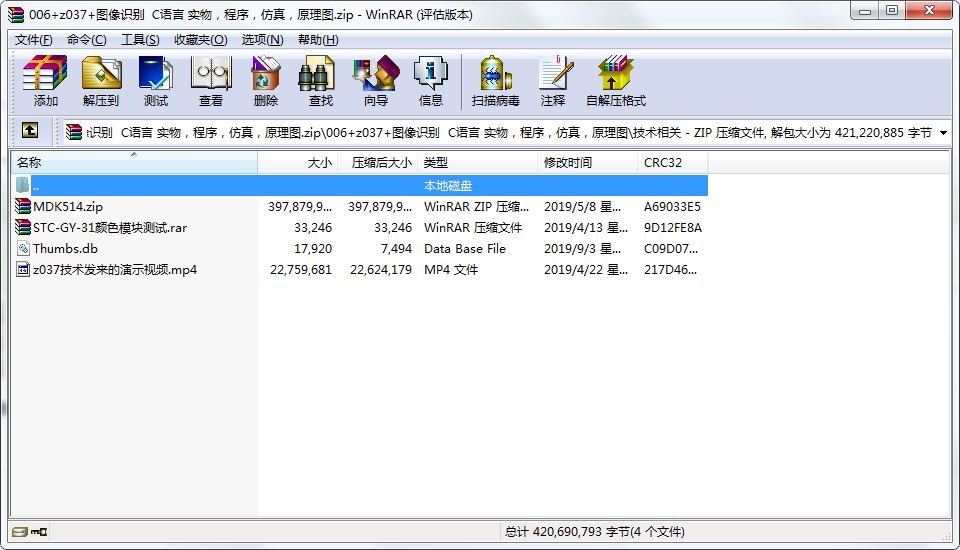Click the parent folder icon in list
Image resolution: width=960 pixels, height=550 pixels.
click(x=23, y=184)
